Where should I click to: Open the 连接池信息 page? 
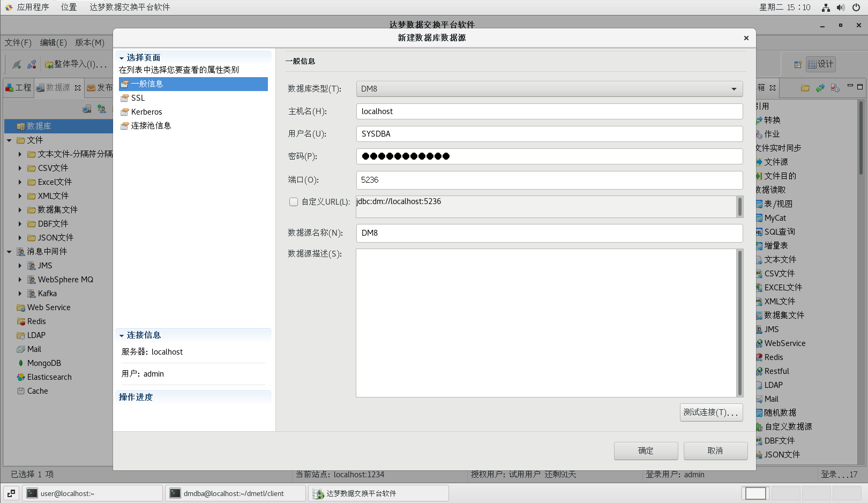pos(151,126)
